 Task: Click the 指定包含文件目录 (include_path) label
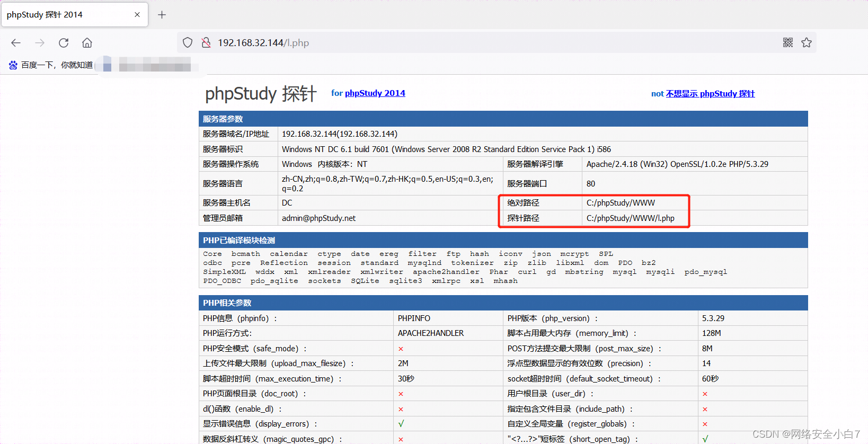[570, 409]
